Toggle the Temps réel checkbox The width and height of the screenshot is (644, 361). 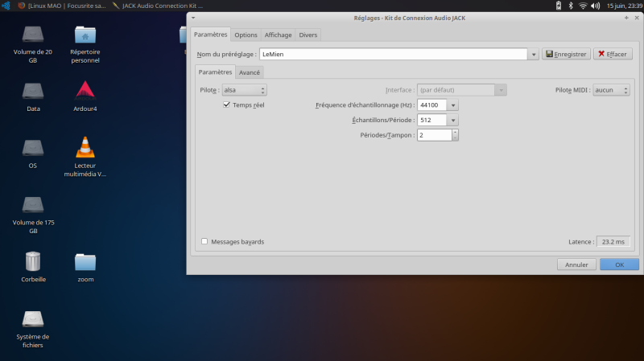tap(227, 105)
